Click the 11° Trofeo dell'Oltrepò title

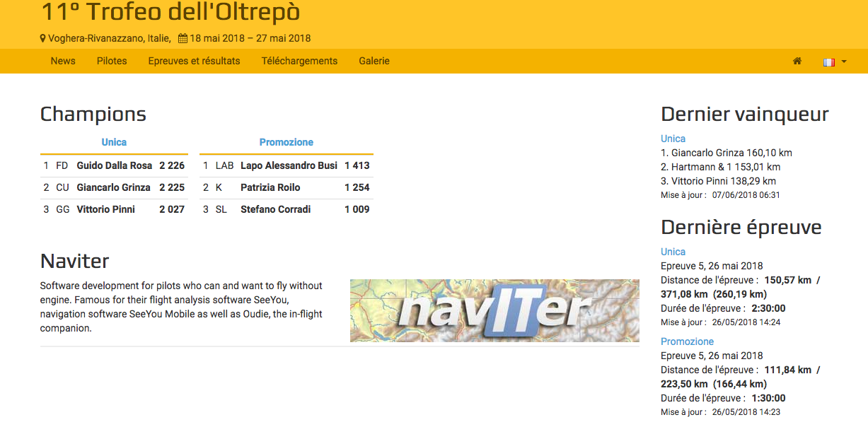[170, 12]
